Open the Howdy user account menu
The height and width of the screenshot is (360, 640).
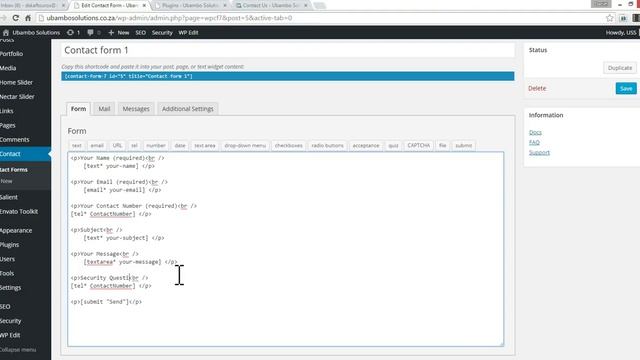(x=621, y=32)
